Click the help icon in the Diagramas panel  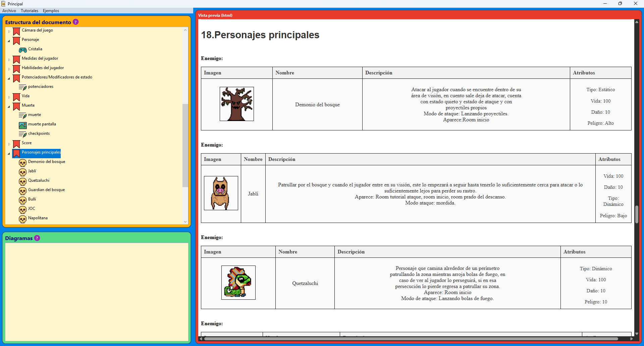point(36,238)
